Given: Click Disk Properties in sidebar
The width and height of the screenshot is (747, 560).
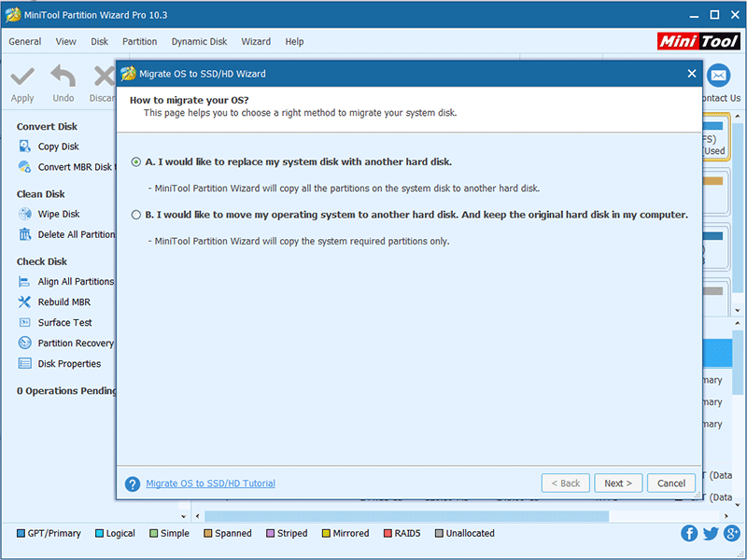Looking at the screenshot, I should pos(69,364).
